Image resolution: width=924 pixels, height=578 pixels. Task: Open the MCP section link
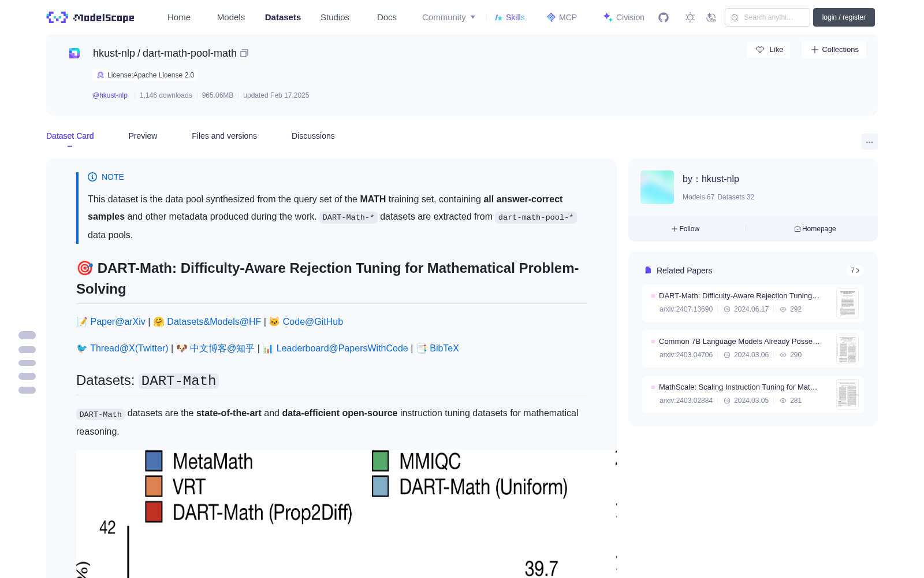click(561, 17)
